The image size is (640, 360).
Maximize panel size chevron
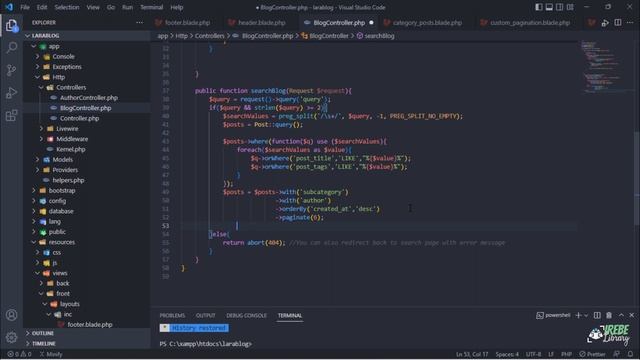click(x=621, y=315)
